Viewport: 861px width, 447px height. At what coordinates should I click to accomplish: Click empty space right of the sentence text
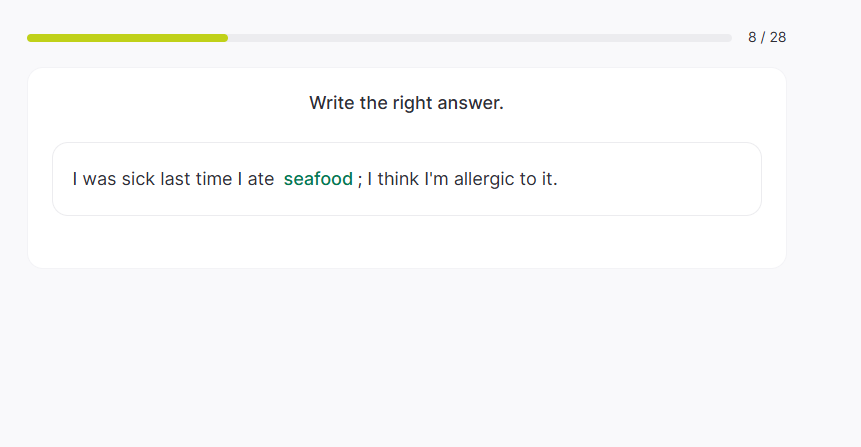[x=660, y=179]
